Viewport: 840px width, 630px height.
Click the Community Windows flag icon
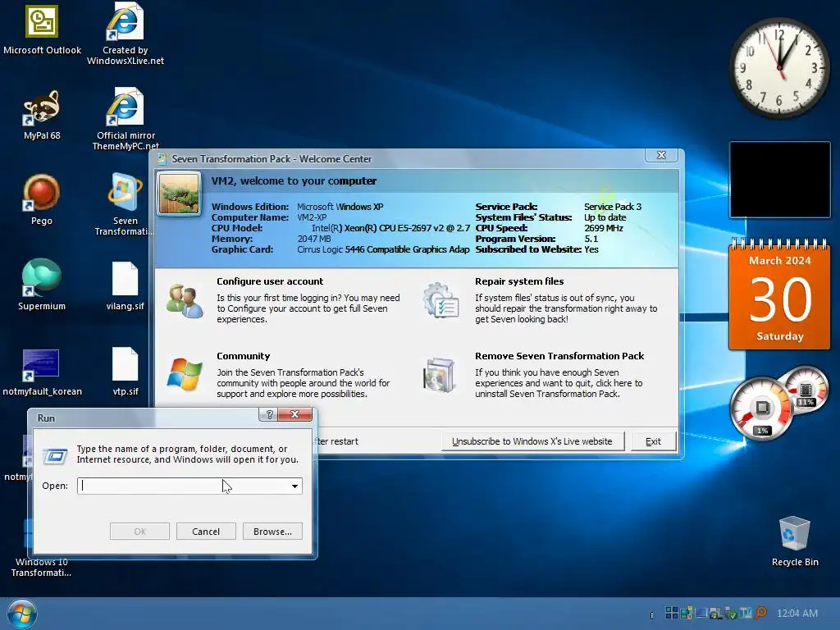coord(185,374)
